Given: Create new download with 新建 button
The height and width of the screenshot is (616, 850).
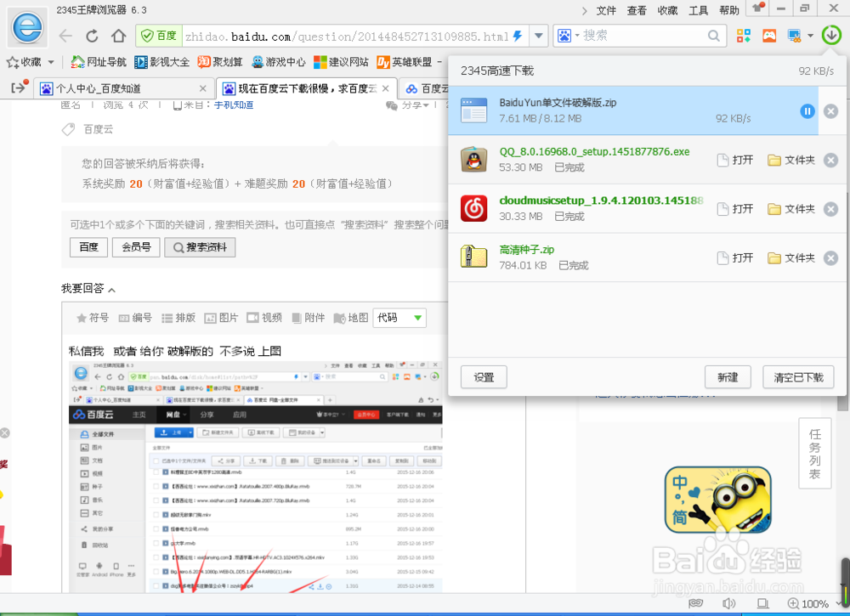Looking at the screenshot, I should [728, 377].
